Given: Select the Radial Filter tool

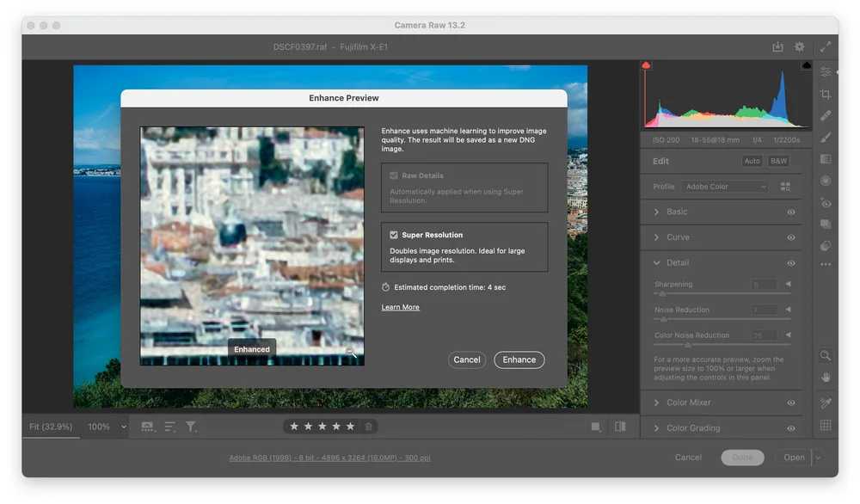Looking at the screenshot, I should [x=826, y=181].
